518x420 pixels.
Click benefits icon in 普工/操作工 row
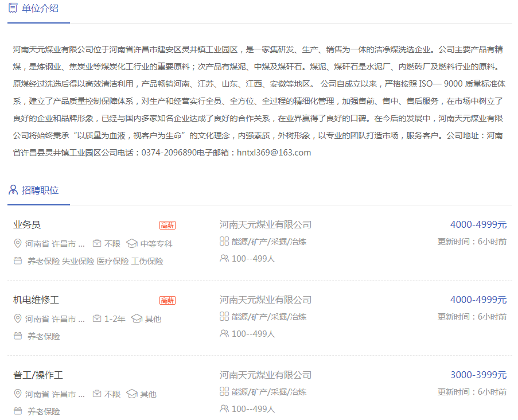click(x=18, y=411)
